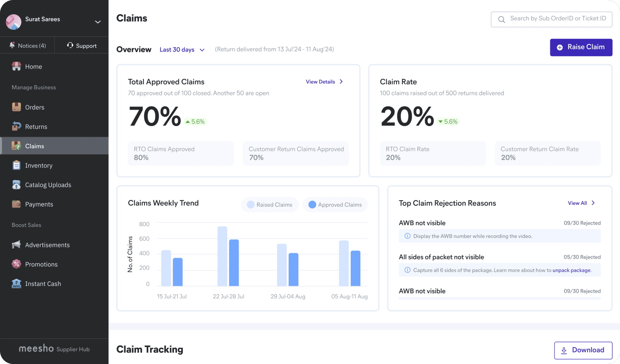
Task: Click the Payments wallet icon
Action: 16,204
